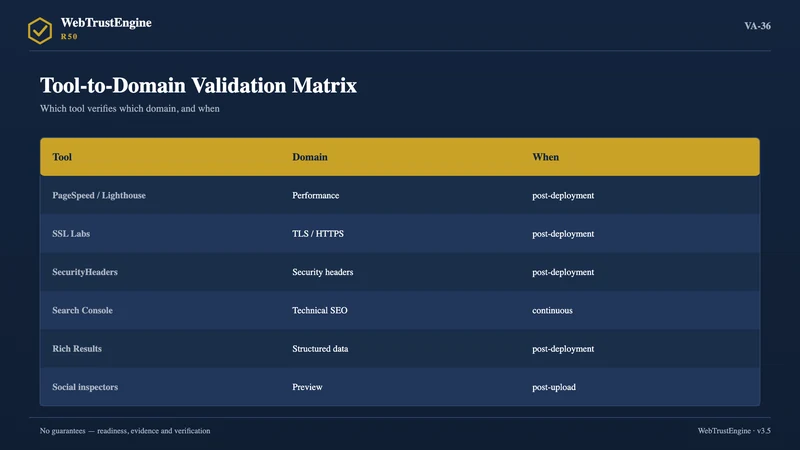The height and width of the screenshot is (450, 800).
Task: Select the SSL Labs cell
Action: (71, 234)
